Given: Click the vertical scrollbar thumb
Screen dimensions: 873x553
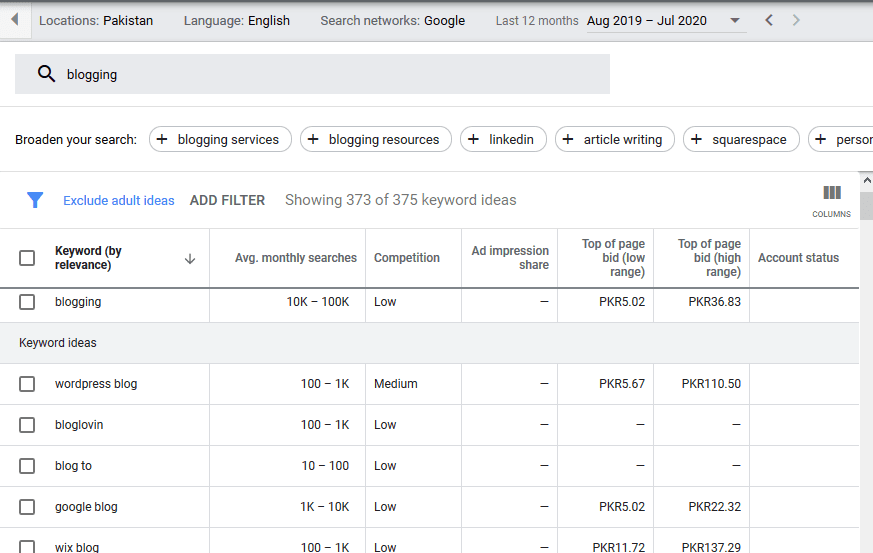Looking at the screenshot, I should point(866,206).
